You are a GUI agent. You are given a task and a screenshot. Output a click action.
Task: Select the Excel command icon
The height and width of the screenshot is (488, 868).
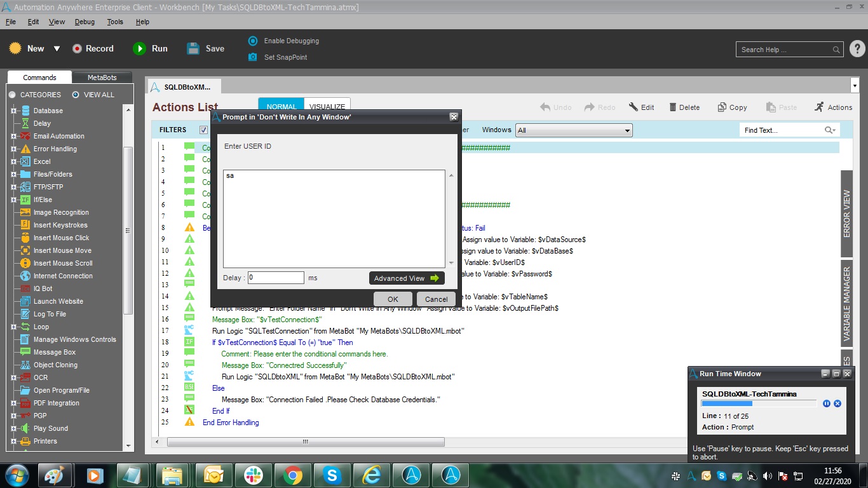tap(25, 161)
